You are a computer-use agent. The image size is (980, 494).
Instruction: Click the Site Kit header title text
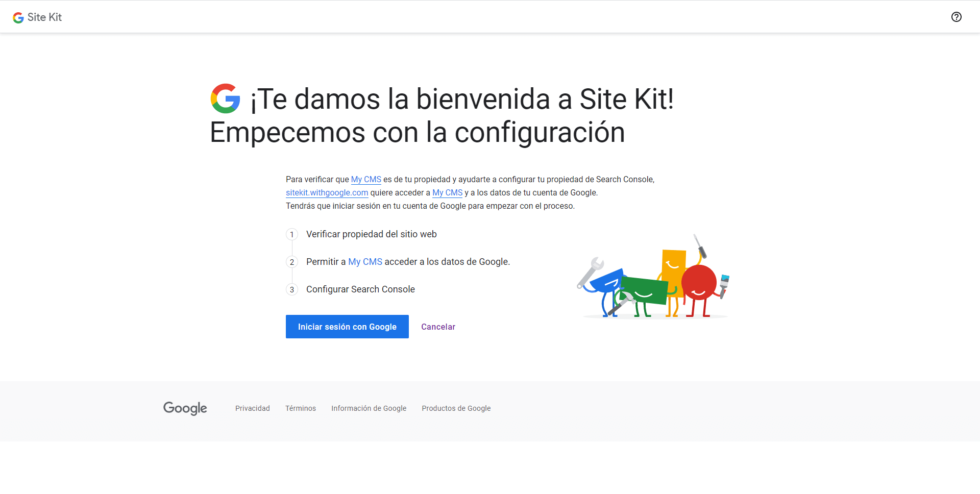(x=44, y=17)
